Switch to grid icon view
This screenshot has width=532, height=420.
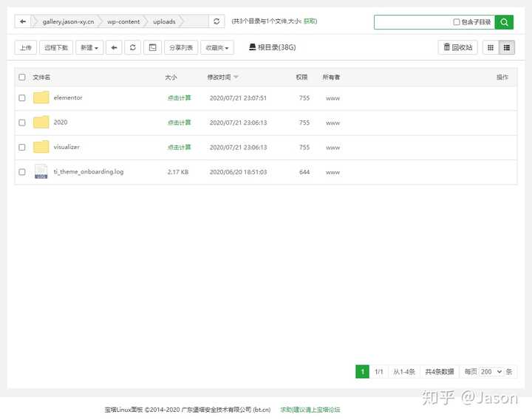490,47
